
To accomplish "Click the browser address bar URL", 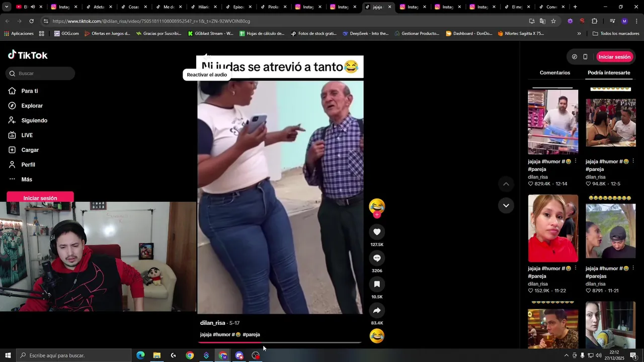I will coord(151,21).
